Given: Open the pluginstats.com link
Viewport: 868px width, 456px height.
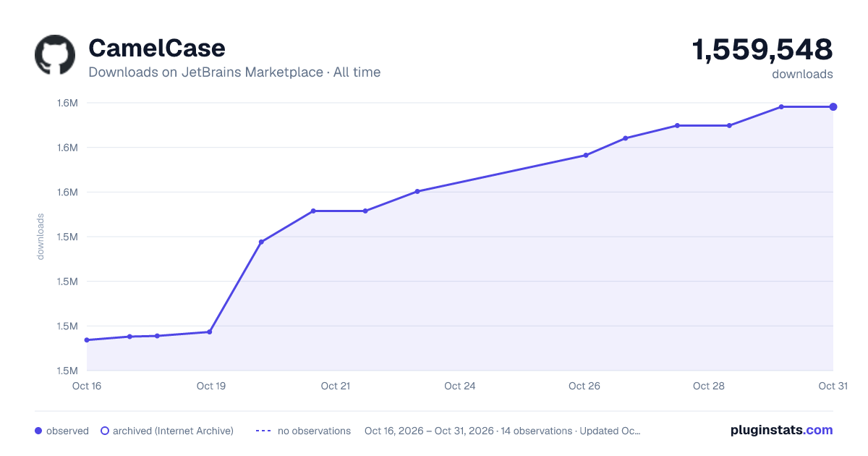Looking at the screenshot, I should 782,430.
